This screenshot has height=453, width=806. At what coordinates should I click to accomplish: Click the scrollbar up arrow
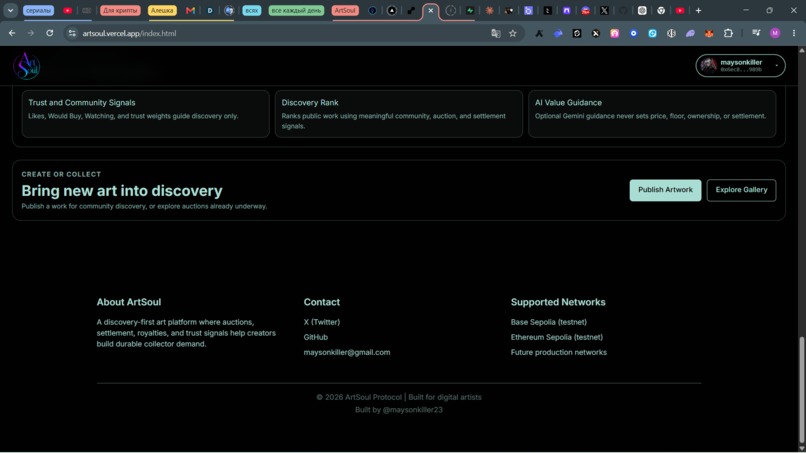pyautogui.click(x=801, y=50)
